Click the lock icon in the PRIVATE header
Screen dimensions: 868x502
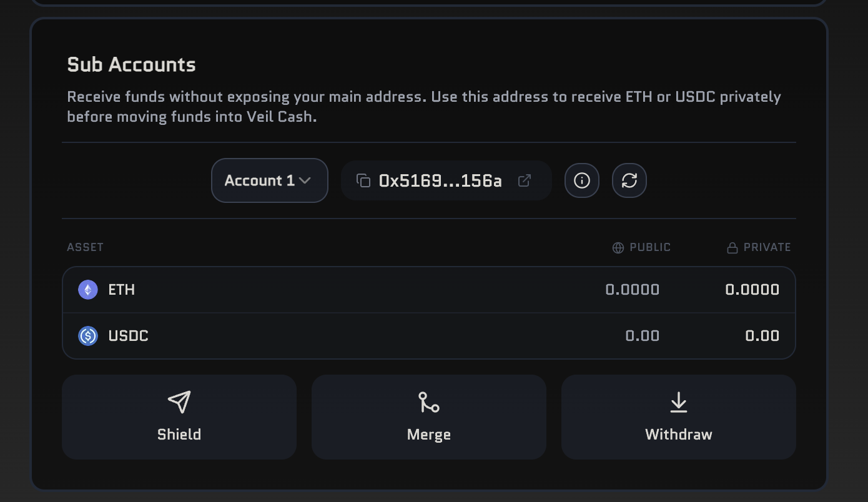pos(732,247)
